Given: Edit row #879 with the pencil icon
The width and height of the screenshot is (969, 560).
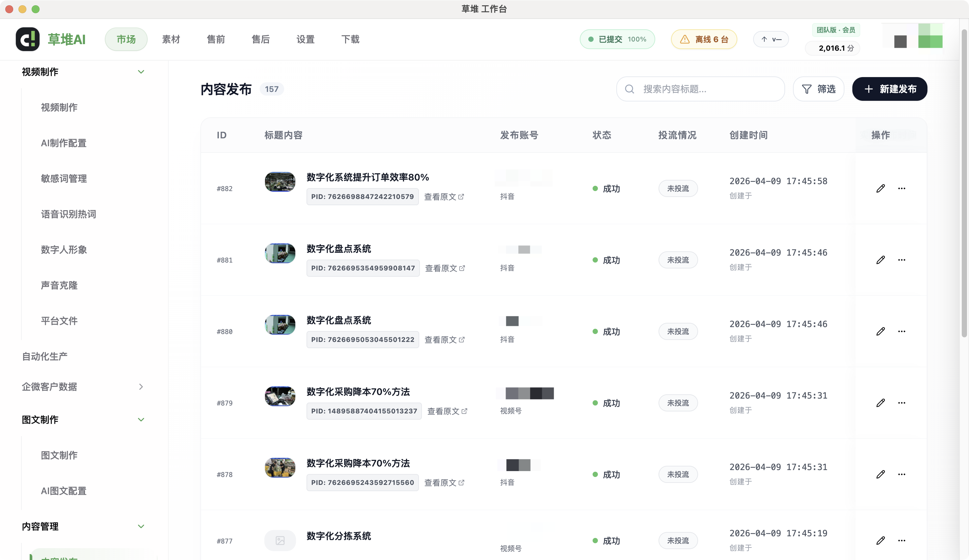Looking at the screenshot, I should (881, 403).
